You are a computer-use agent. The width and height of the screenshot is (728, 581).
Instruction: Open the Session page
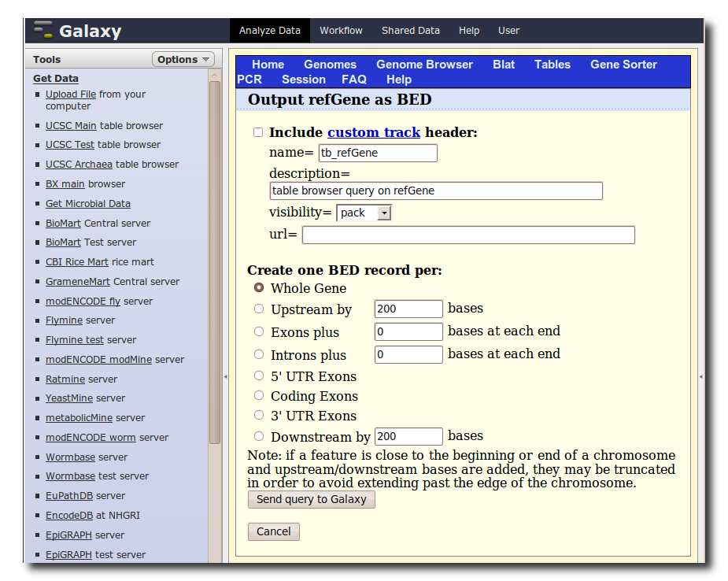point(304,80)
